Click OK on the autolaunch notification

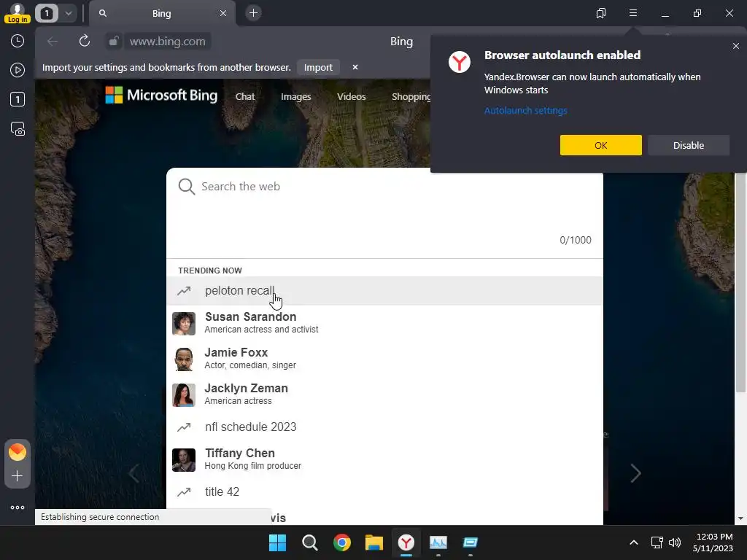(x=601, y=145)
